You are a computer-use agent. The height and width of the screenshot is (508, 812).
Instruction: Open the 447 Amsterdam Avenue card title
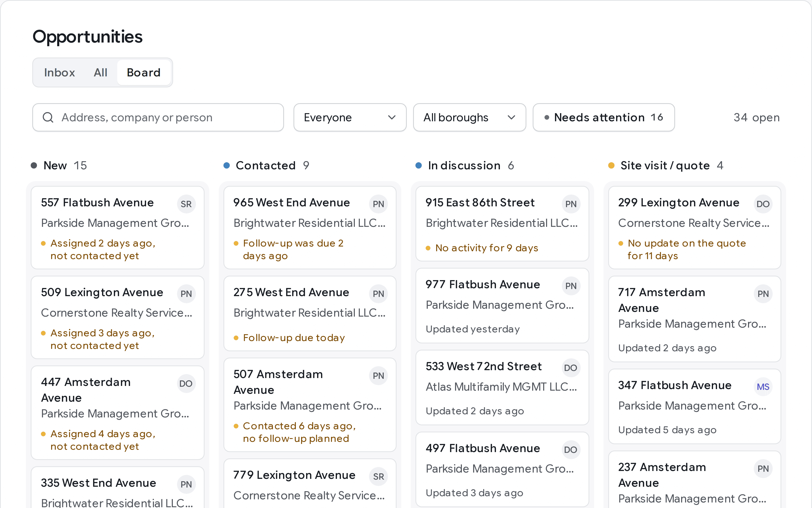click(86, 390)
